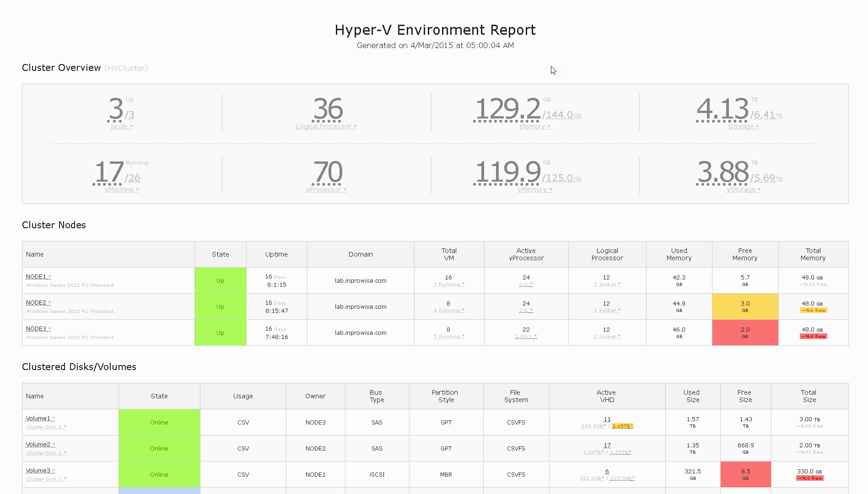Viewport: 868px width, 494px height.
Task: Click the red 8.5 GB free size cell
Action: point(745,474)
